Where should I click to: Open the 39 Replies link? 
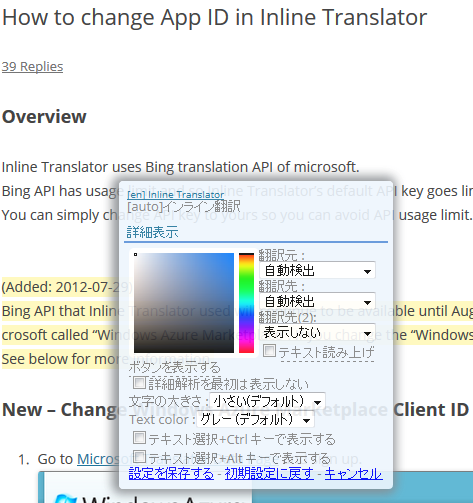tap(32, 66)
